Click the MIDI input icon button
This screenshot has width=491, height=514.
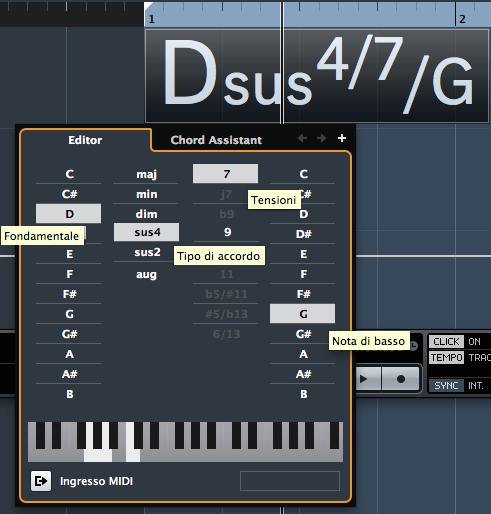tap(41, 481)
